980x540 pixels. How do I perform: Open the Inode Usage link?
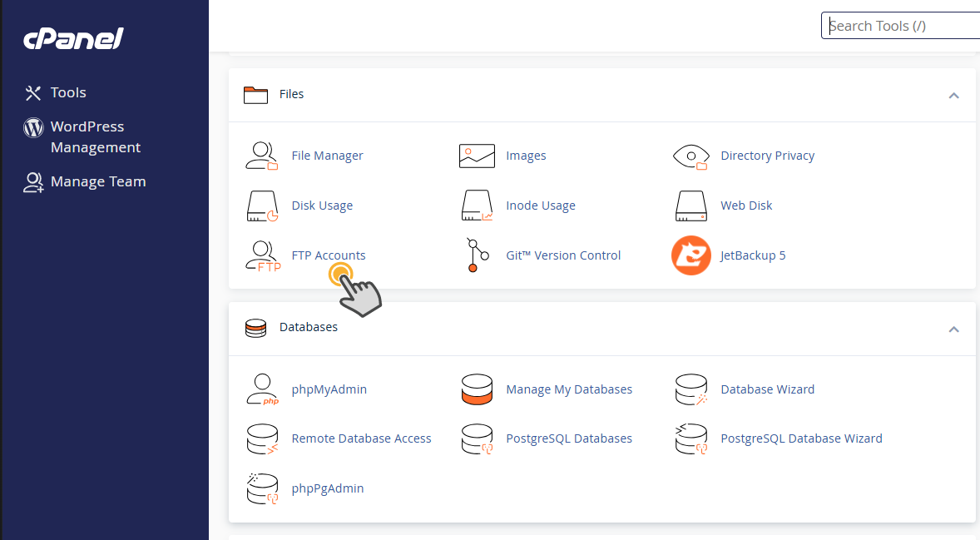tap(541, 206)
